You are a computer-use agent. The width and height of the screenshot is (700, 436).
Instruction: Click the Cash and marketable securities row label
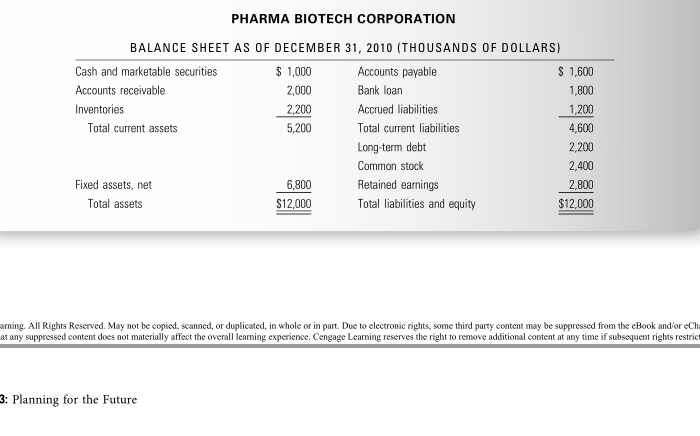(146, 72)
